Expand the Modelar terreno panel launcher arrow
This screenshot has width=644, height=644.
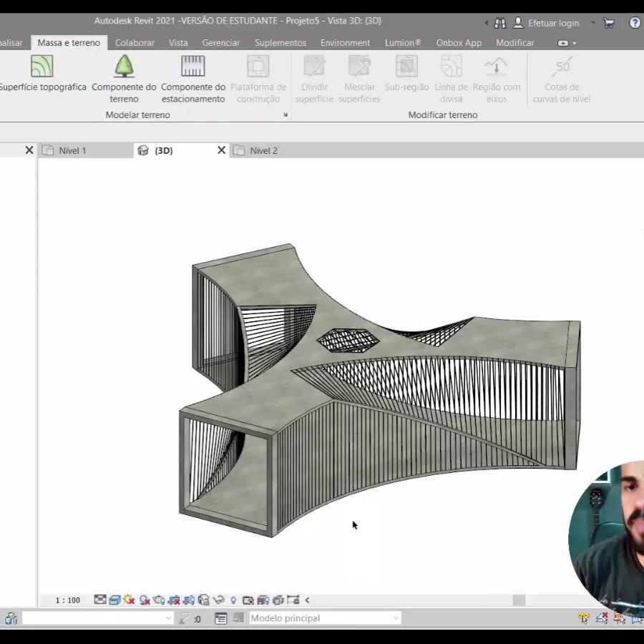[286, 115]
